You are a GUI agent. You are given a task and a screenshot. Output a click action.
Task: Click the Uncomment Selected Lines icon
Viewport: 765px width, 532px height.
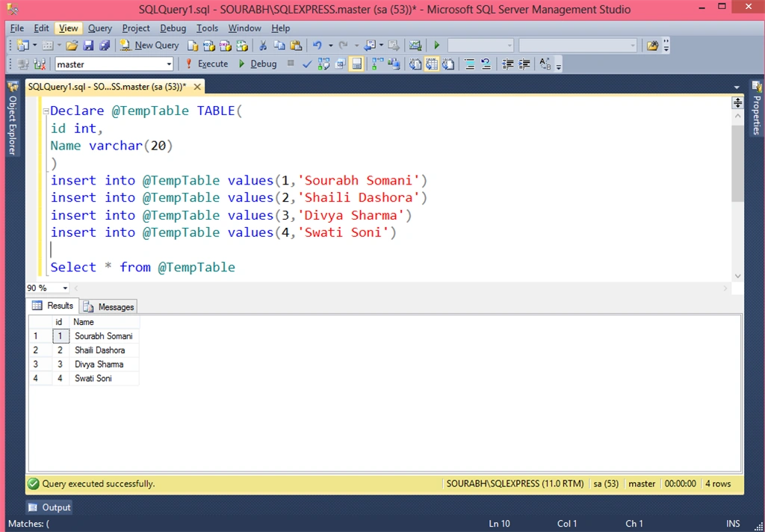point(486,64)
